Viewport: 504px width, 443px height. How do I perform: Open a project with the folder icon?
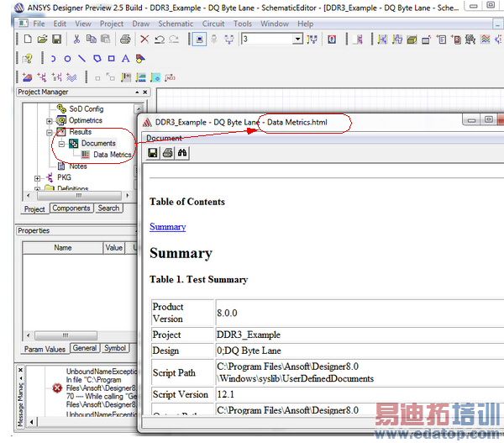coord(42,39)
